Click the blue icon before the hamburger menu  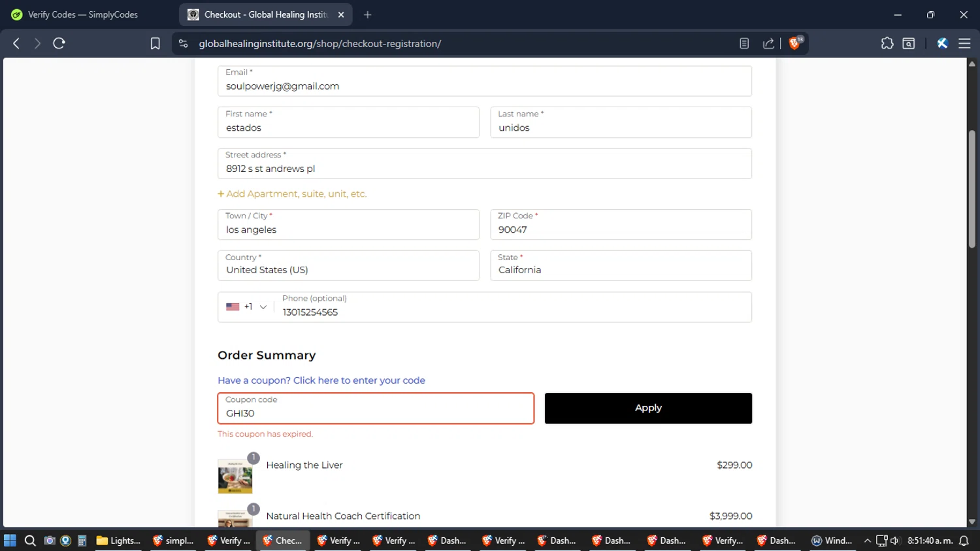pyautogui.click(x=942, y=43)
